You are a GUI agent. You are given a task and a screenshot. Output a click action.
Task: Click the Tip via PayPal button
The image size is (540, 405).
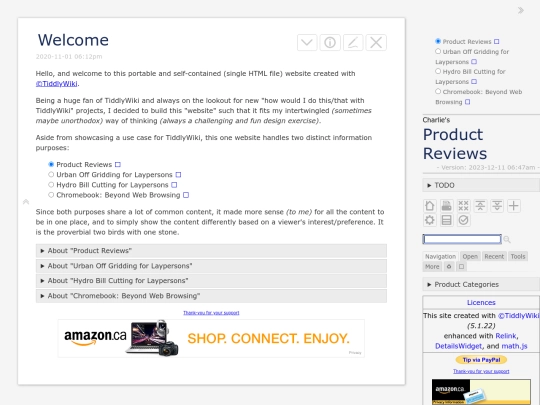(x=481, y=360)
